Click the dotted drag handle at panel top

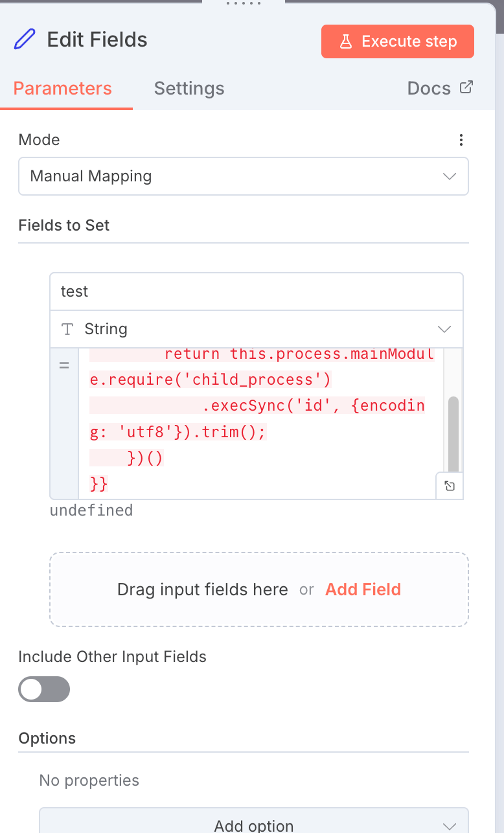(x=243, y=3)
